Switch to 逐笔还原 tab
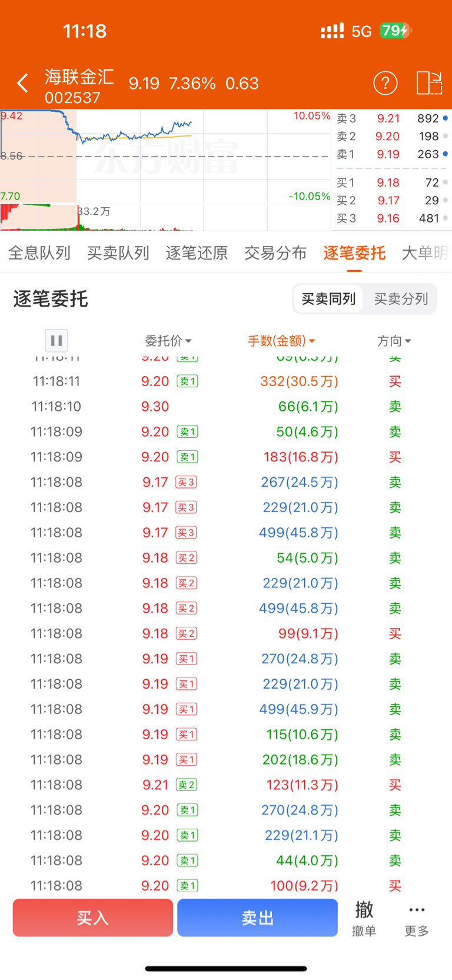The height and width of the screenshot is (980, 452). [197, 253]
